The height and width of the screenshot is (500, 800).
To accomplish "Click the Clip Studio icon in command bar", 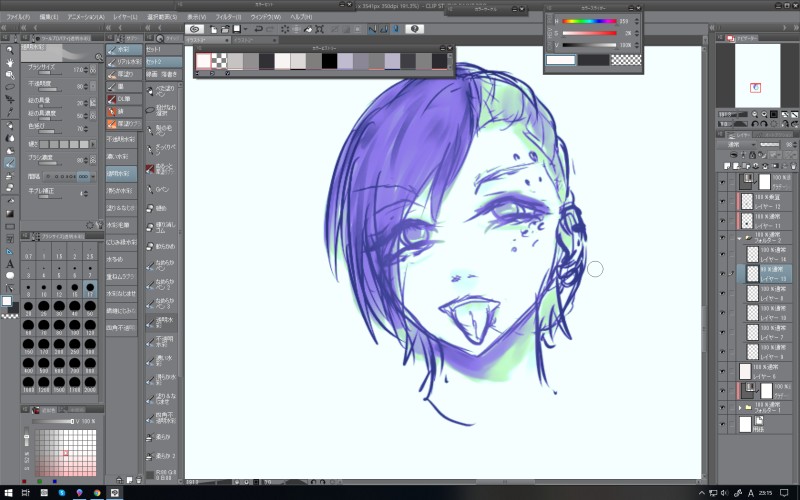I will click(x=194, y=30).
